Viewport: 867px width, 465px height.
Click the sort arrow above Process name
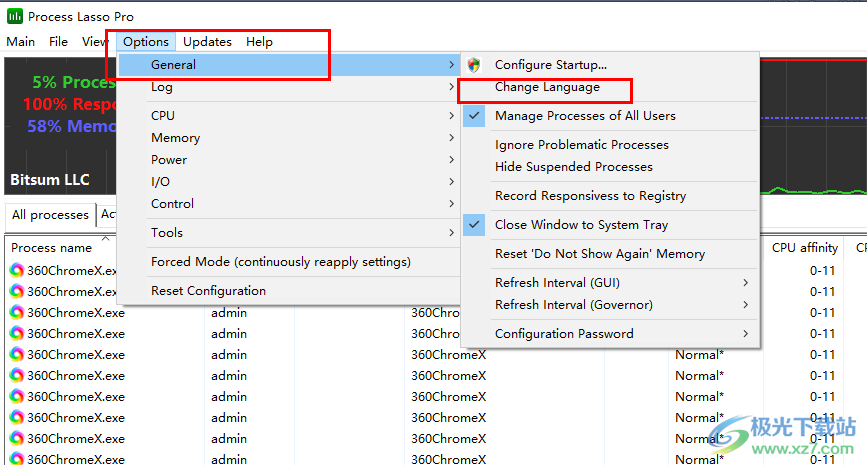tap(106, 238)
